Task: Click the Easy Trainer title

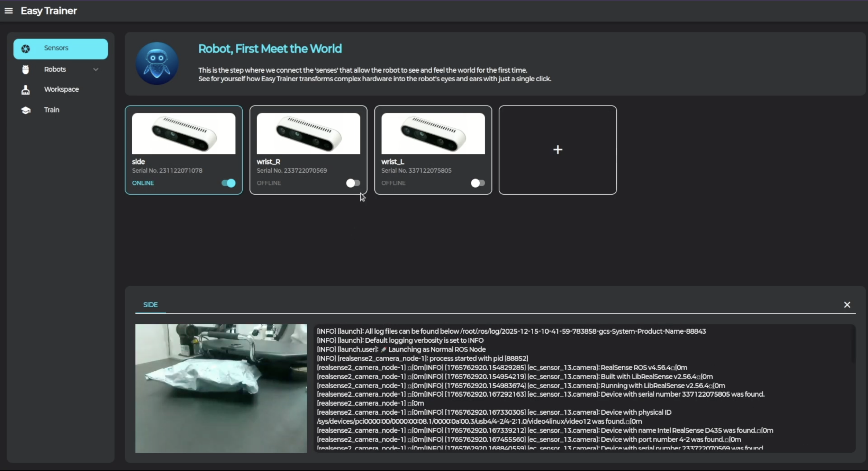Action: pos(49,11)
